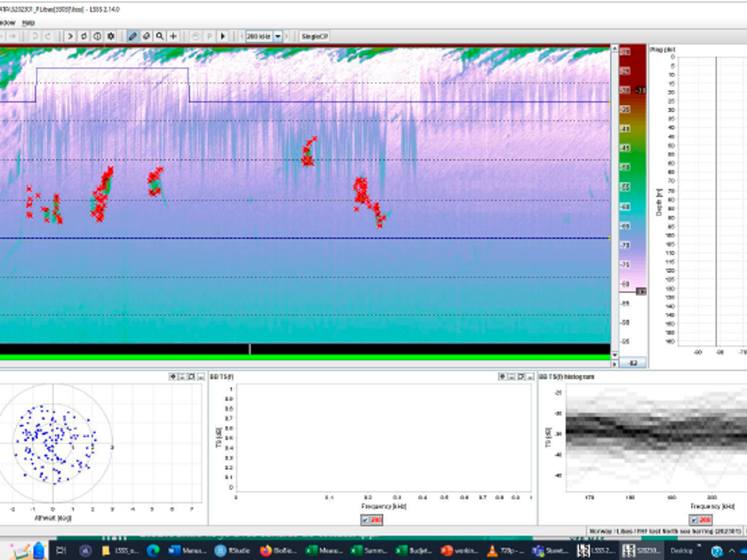Click the upper color scale threshold marker
The width and height of the screenshot is (747, 560).
(x=641, y=90)
